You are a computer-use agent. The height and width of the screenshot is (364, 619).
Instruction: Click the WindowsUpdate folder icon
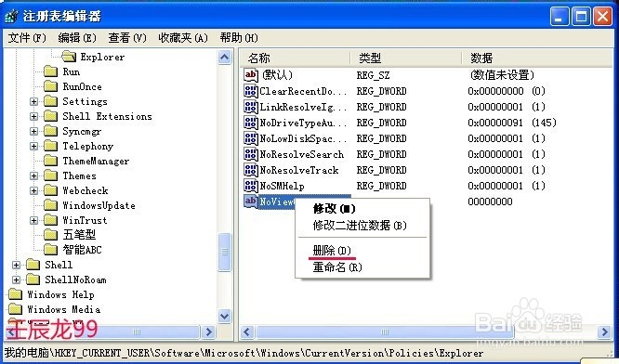50,205
